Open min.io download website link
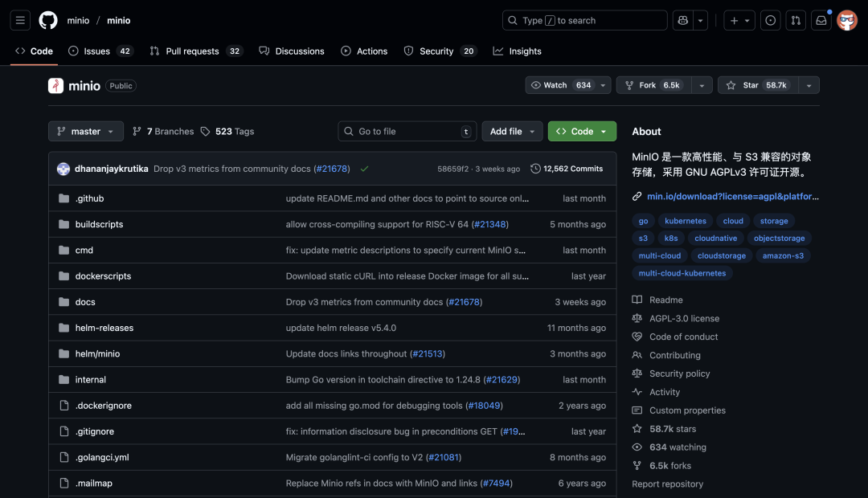Screen dimensions: 868x498 (x=732, y=196)
